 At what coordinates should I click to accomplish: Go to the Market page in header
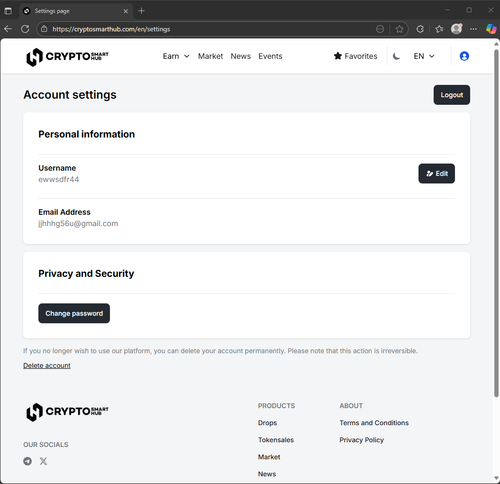coord(210,56)
